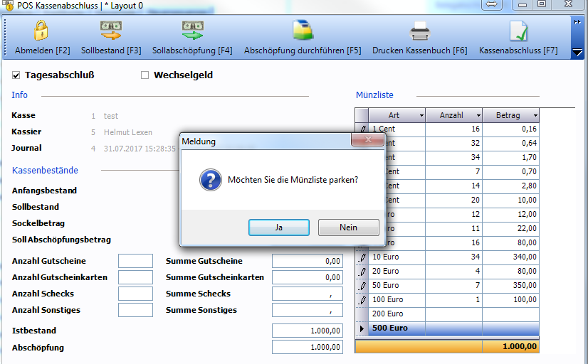The height and width of the screenshot is (364, 588).
Task: Click the Abmelden padlock icon
Action: tap(41, 32)
